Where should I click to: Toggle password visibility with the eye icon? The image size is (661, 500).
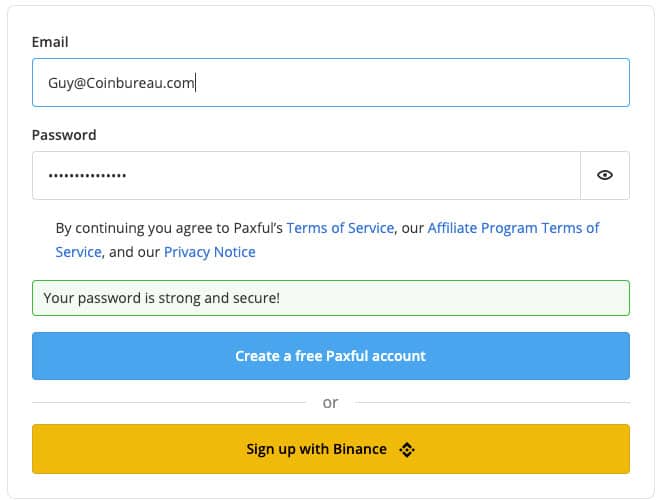tap(605, 175)
